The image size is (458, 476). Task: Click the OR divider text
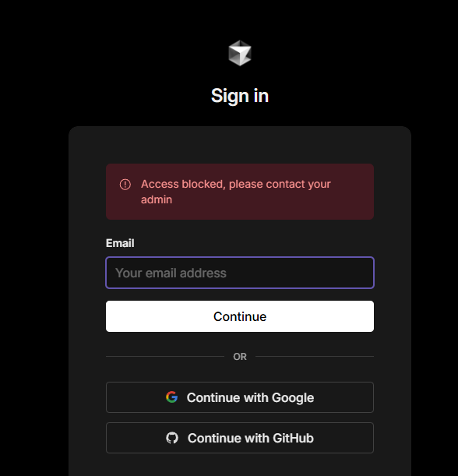240,356
